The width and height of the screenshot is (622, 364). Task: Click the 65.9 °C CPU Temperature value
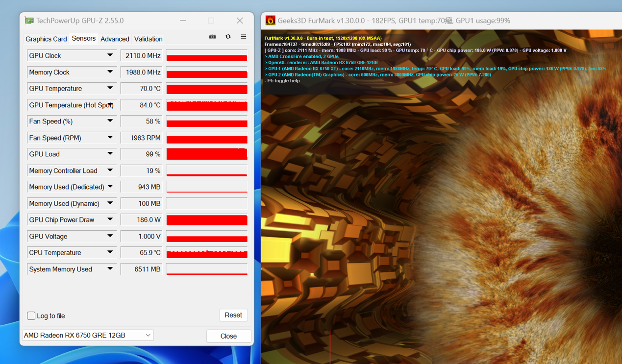[141, 253]
